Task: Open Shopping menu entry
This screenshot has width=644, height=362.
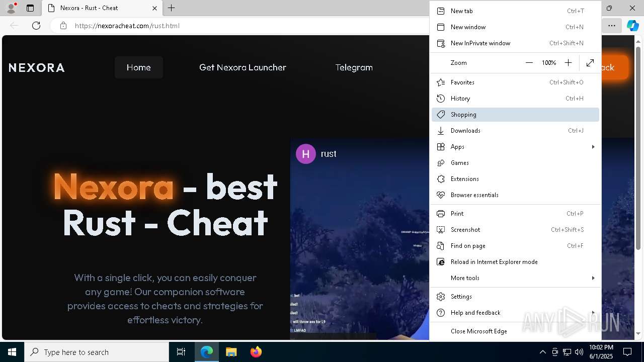Action: [515, 115]
